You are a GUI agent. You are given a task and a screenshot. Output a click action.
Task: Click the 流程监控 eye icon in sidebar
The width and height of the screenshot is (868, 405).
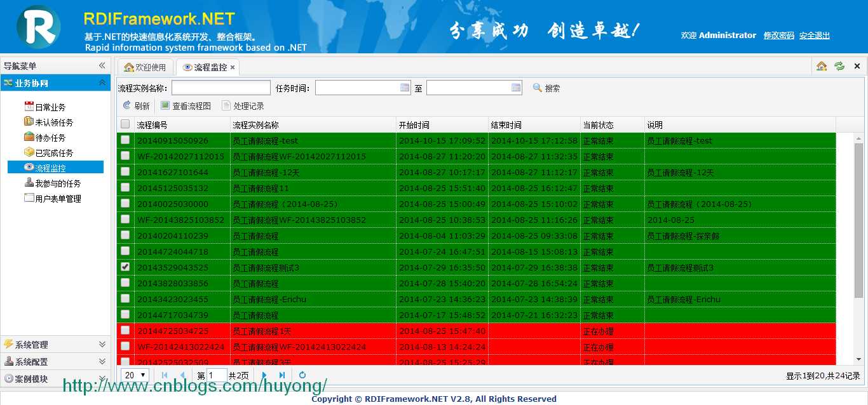point(29,168)
